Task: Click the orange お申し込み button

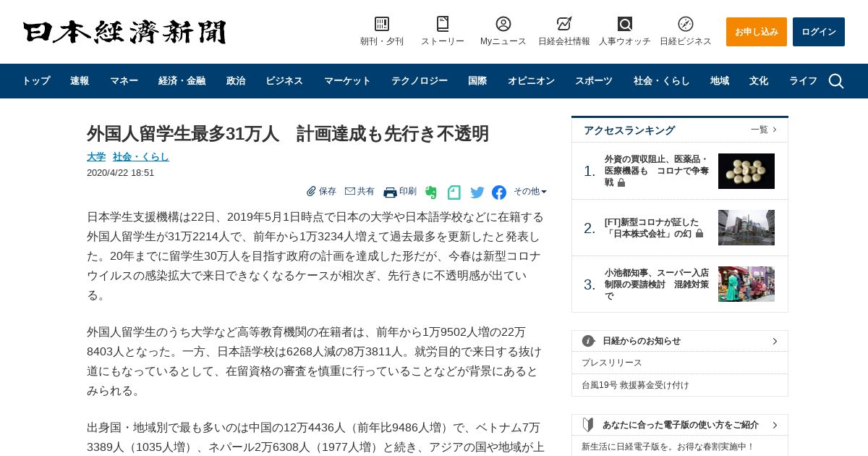Action: 757,32
